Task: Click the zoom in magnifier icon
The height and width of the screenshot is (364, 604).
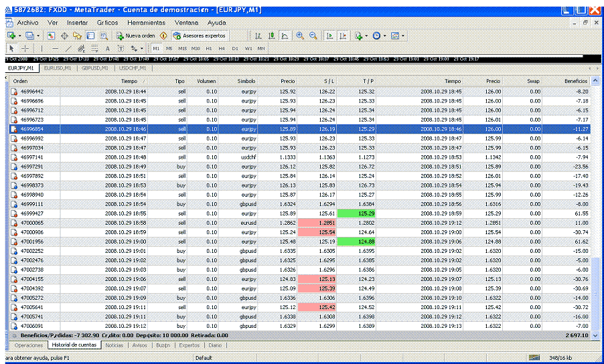Action: click(x=300, y=35)
